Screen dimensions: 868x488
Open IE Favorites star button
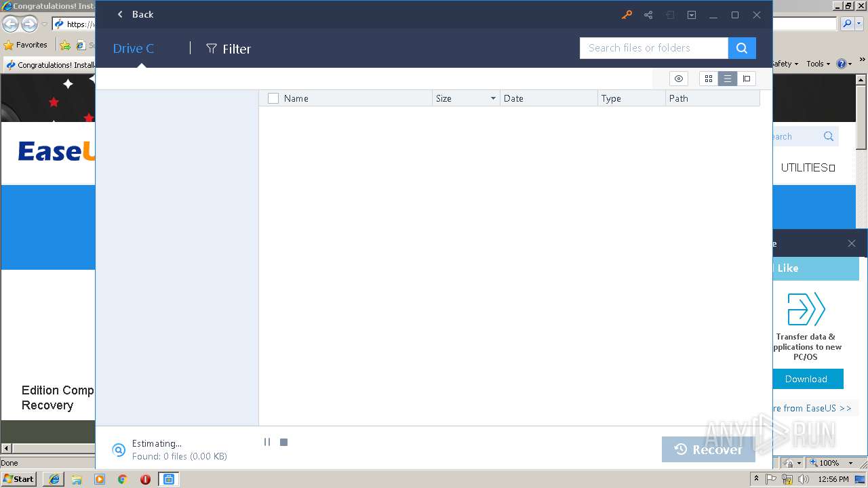coord(26,45)
